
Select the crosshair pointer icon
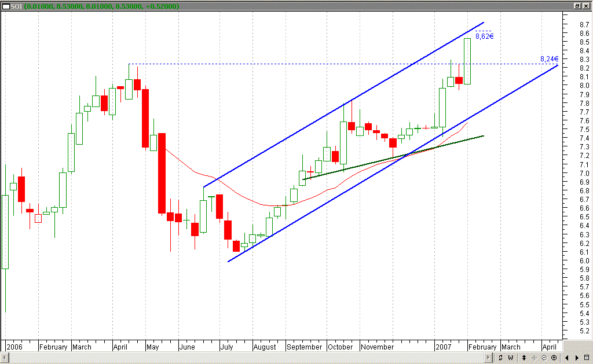(x=534, y=358)
